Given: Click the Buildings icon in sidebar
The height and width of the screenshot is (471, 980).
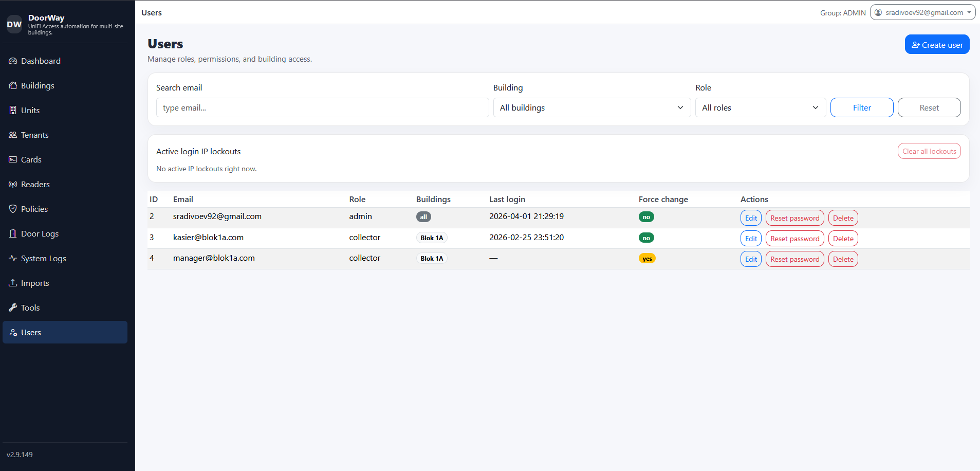Looking at the screenshot, I should coord(13,85).
